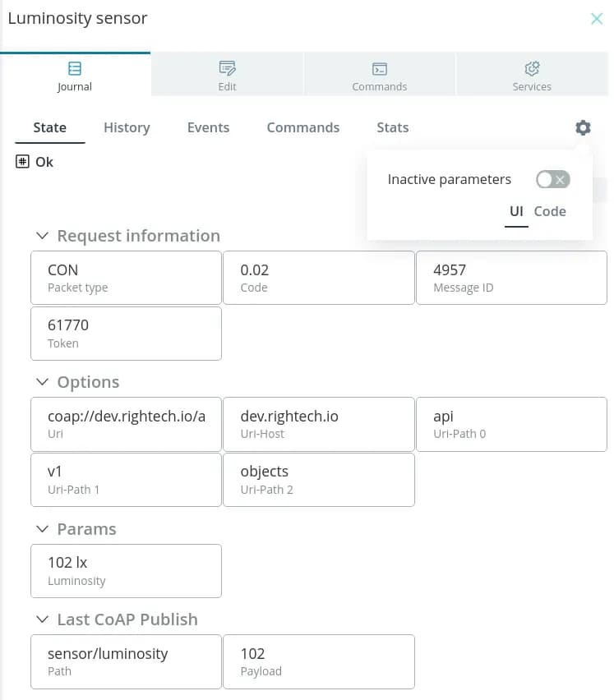Close the Luminosity sensor panel

pos(597,19)
